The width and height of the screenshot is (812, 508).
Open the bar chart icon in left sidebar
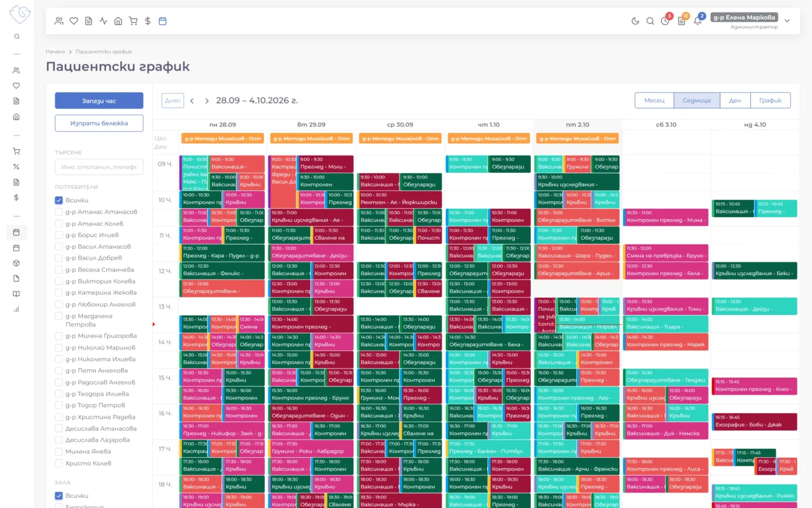coord(16,310)
